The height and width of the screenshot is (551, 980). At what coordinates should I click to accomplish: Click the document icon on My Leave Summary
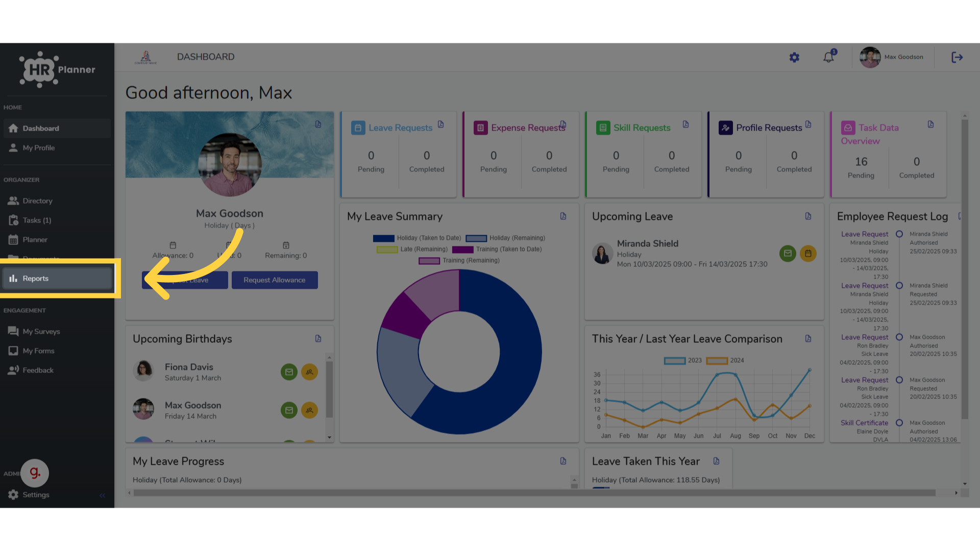coord(563,216)
